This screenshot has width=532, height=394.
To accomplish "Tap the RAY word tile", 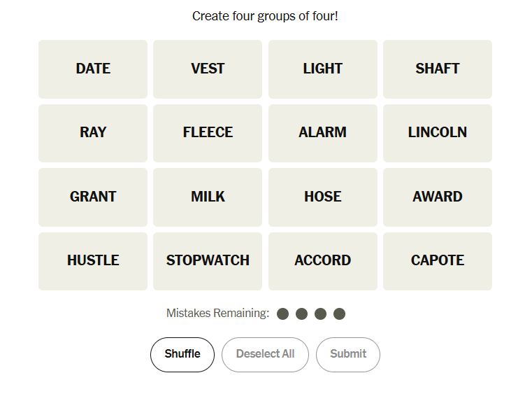I will (93, 133).
